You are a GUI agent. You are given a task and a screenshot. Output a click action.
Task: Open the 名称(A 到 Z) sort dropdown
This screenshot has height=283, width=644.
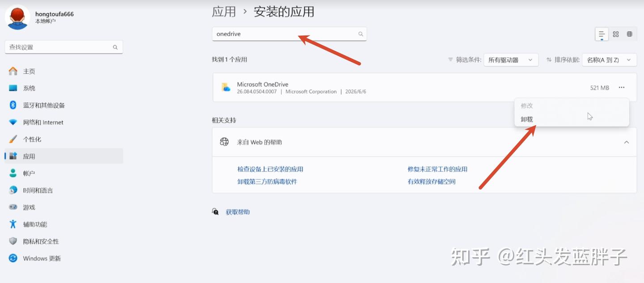tap(609, 60)
